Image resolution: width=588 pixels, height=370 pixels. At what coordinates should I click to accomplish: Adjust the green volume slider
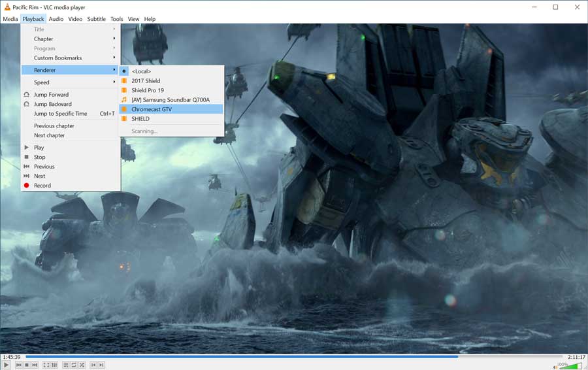570,365
